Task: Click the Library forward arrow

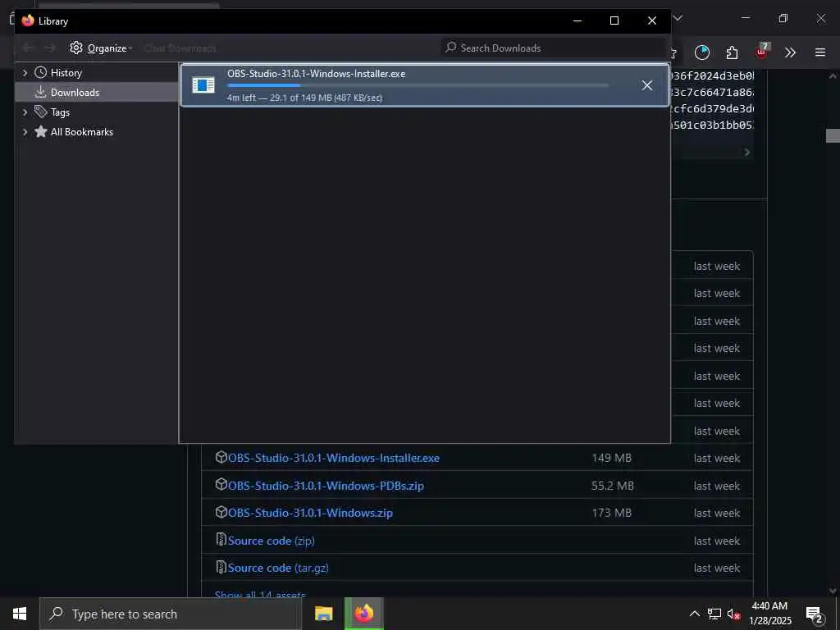Action: [x=50, y=48]
